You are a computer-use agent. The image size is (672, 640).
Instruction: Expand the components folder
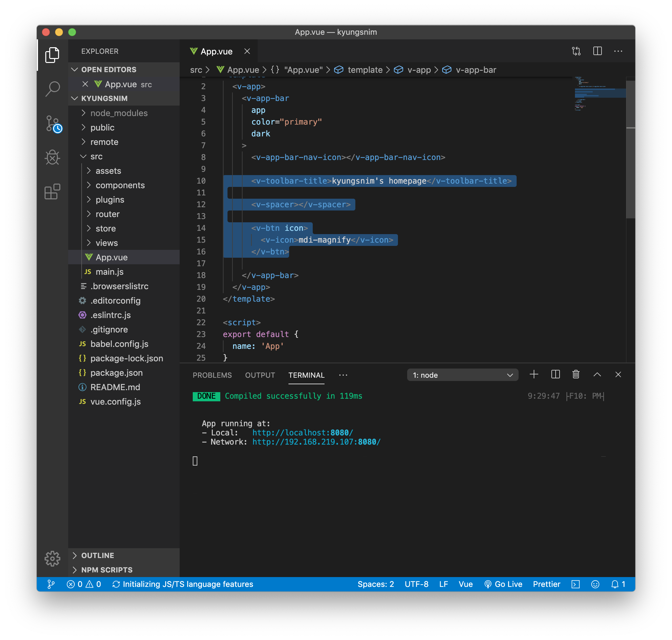[x=120, y=185]
